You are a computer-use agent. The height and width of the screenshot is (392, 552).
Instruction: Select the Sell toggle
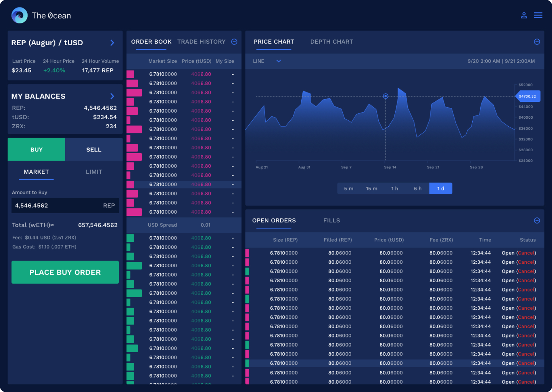point(94,149)
